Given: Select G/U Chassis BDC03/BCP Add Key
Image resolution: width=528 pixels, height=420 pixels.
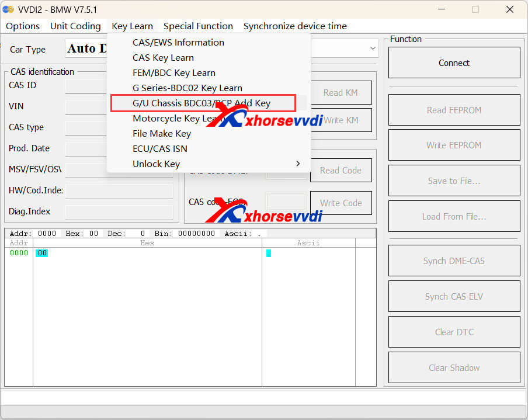Looking at the screenshot, I should tap(202, 103).
